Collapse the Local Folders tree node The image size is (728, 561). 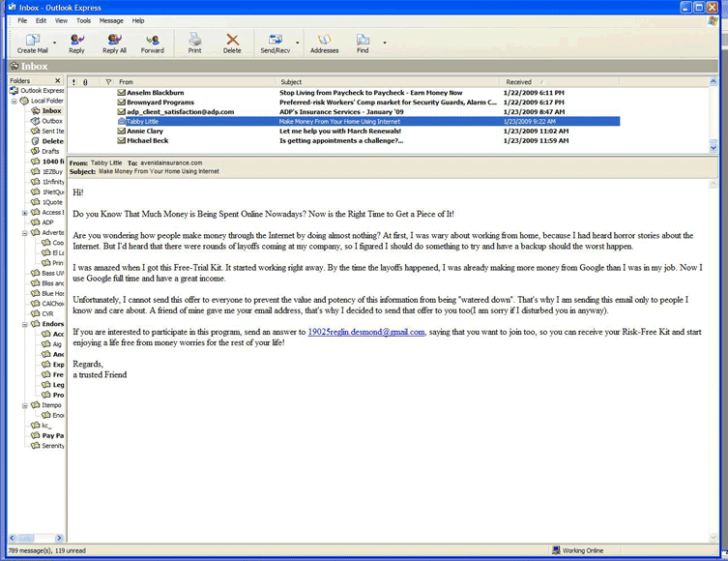15,101
